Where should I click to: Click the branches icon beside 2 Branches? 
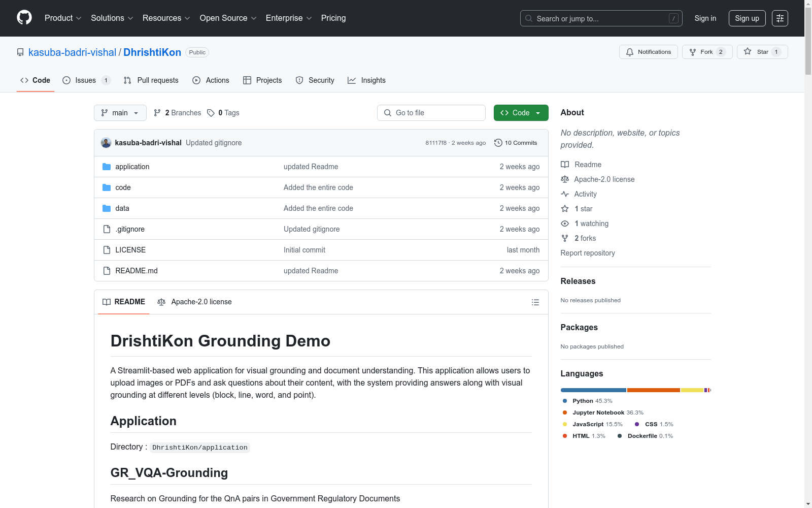click(x=157, y=113)
